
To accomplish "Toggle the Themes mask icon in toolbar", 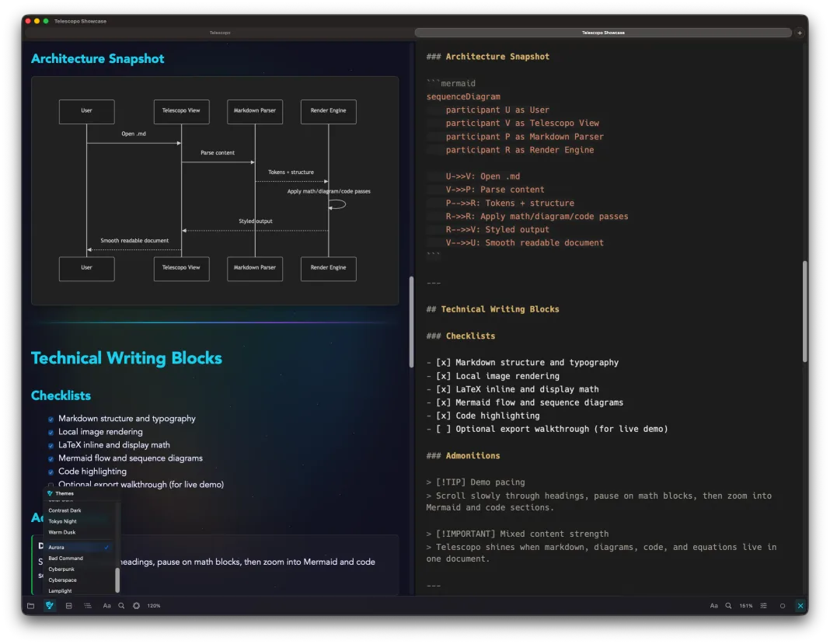I will [50, 606].
